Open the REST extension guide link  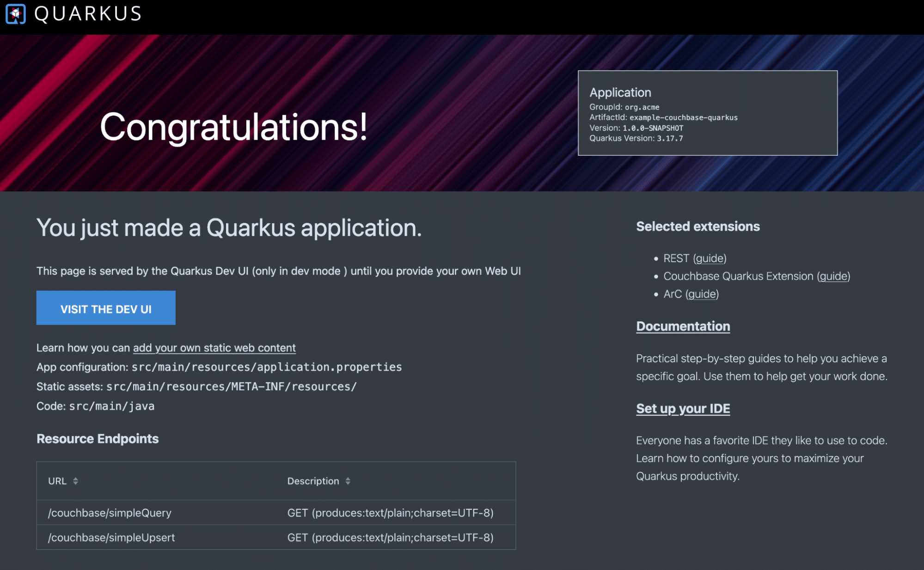tap(710, 258)
